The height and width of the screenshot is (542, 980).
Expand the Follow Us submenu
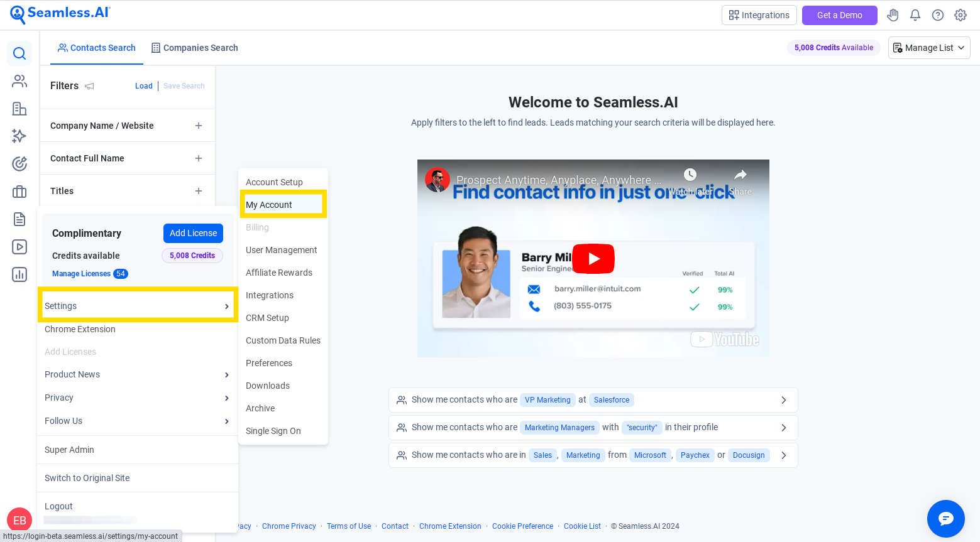click(136, 421)
